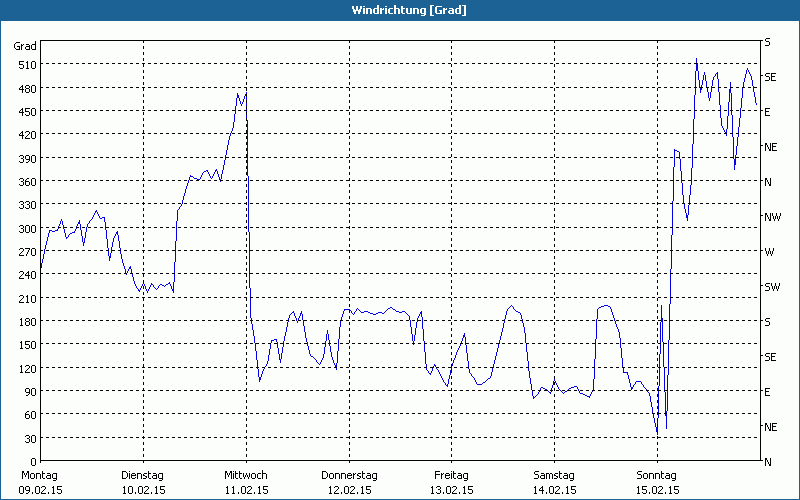Viewport: 800px width, 500px height.
Task: Select the 300 degree axis label
Action: click(x=28, y=229)
